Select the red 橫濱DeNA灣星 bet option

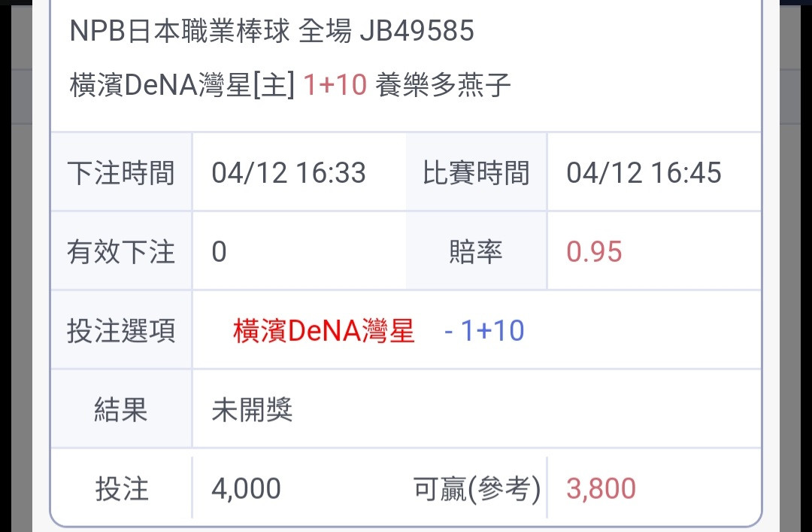pos(323,331)
